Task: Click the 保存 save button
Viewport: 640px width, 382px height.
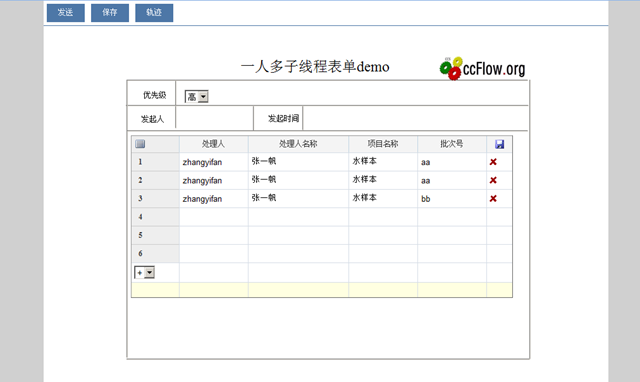Action: 110,13
